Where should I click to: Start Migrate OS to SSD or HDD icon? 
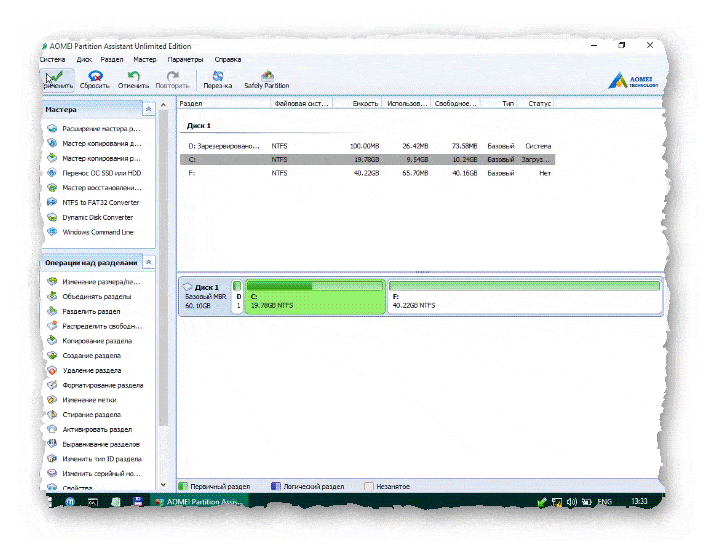52,173
